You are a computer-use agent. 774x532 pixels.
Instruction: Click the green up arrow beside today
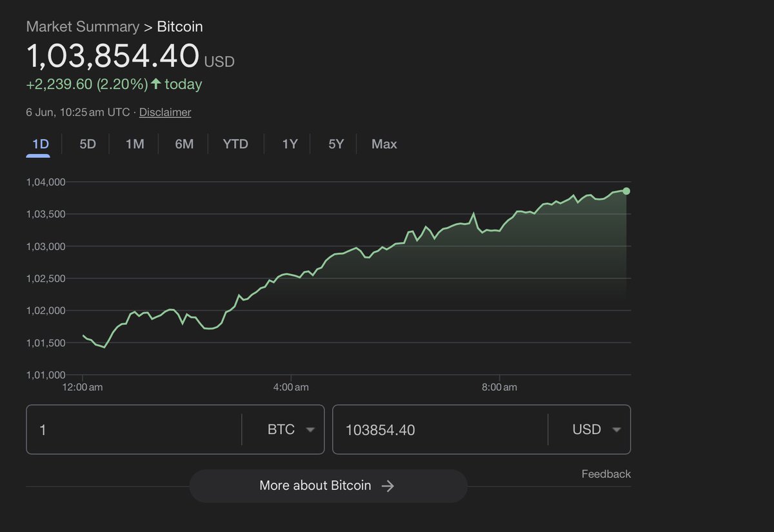tap(155, 84)
